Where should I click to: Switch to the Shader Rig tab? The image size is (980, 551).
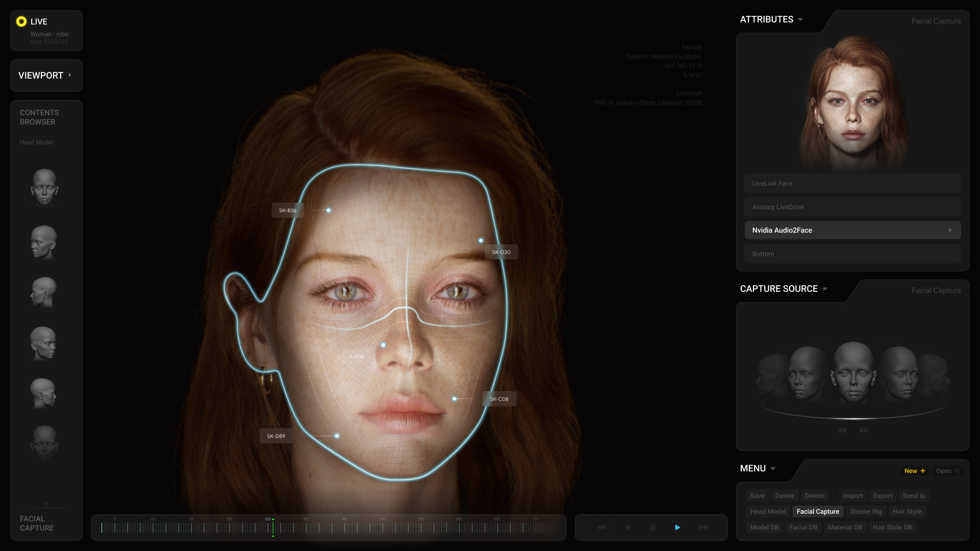[866, 511]
